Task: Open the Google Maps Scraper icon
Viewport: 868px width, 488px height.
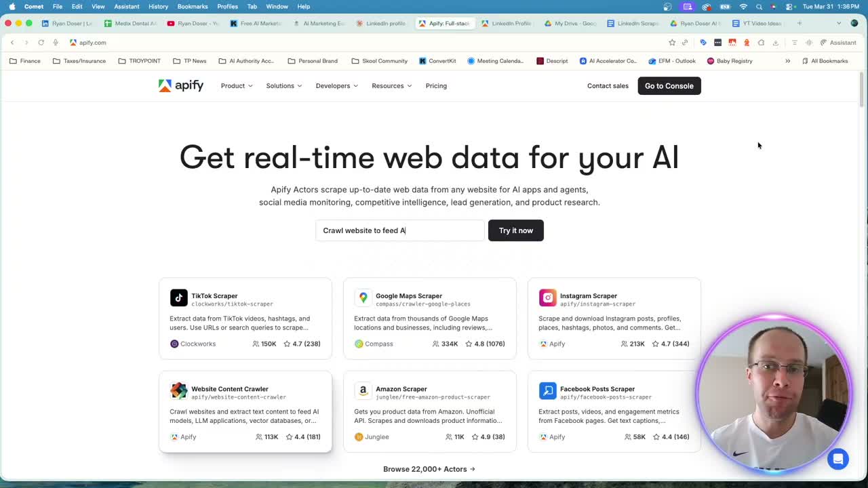Action: click(363, 298)
